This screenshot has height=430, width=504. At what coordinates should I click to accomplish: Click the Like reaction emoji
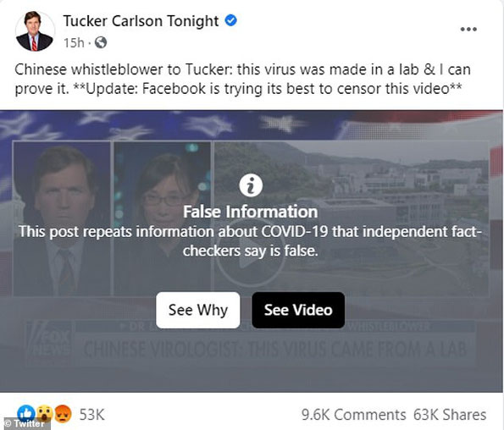(26, 413)
